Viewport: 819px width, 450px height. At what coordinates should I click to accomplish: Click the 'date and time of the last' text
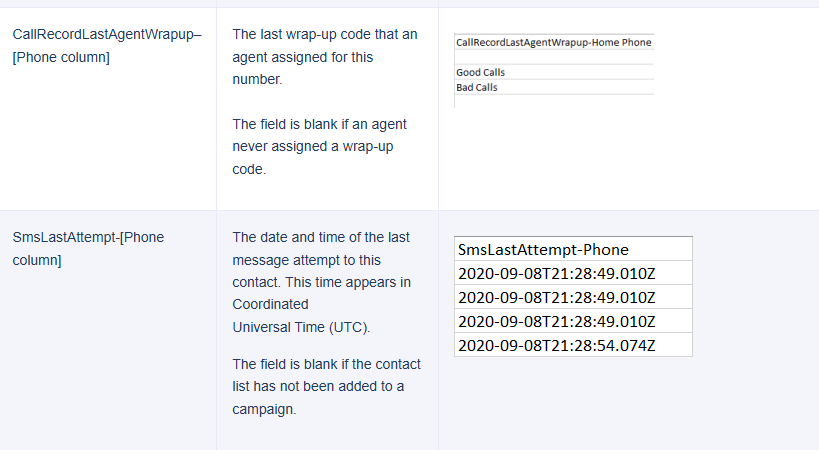321,237
